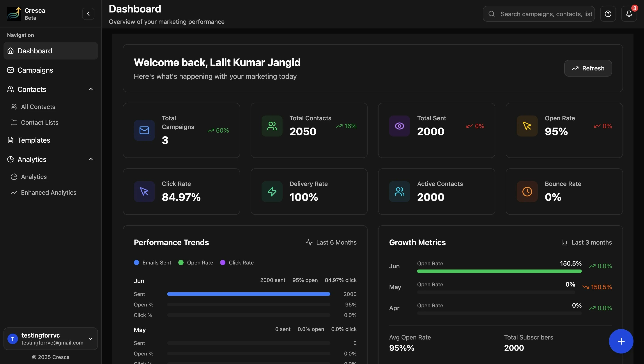
Task: Select the Analytics parent menu item
Action: 51,159
